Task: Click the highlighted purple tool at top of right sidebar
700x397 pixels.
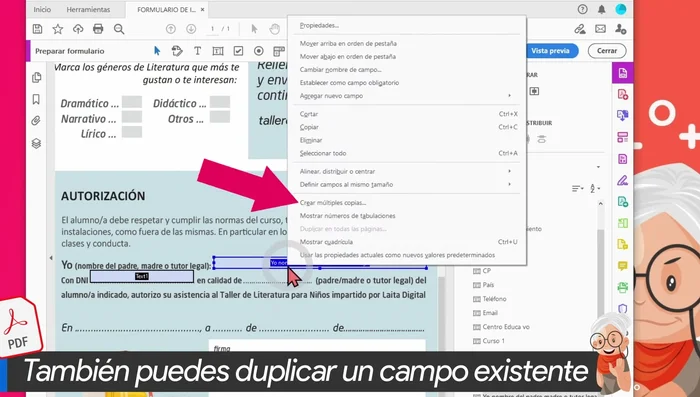Action: coord(623,73)
